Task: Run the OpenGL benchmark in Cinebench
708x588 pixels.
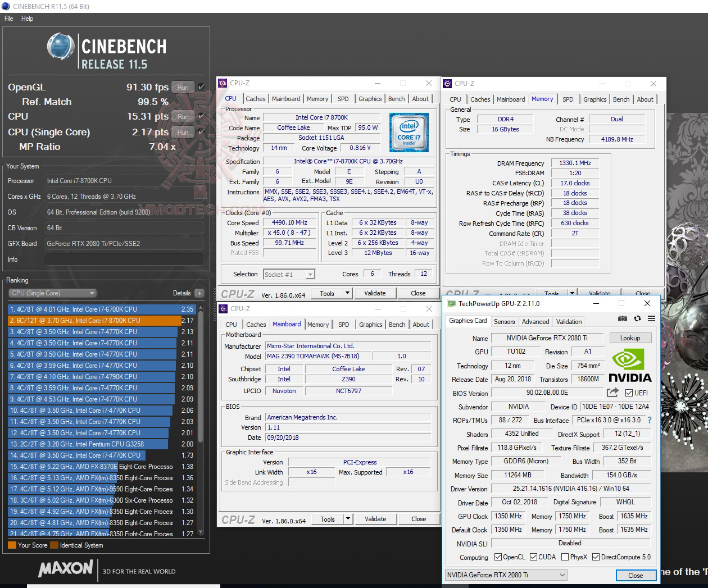Action: point(182,87)
